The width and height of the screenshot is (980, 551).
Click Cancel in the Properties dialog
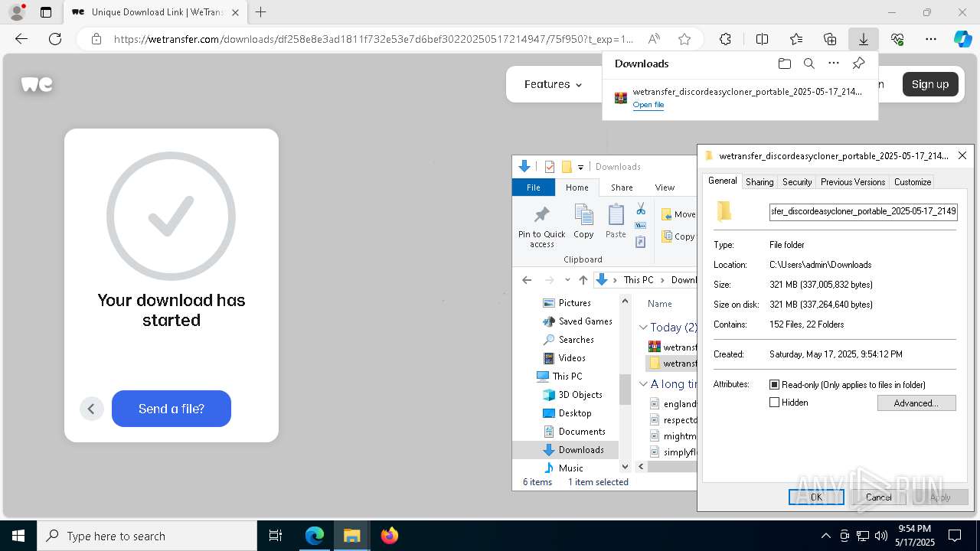coord(878,497)
